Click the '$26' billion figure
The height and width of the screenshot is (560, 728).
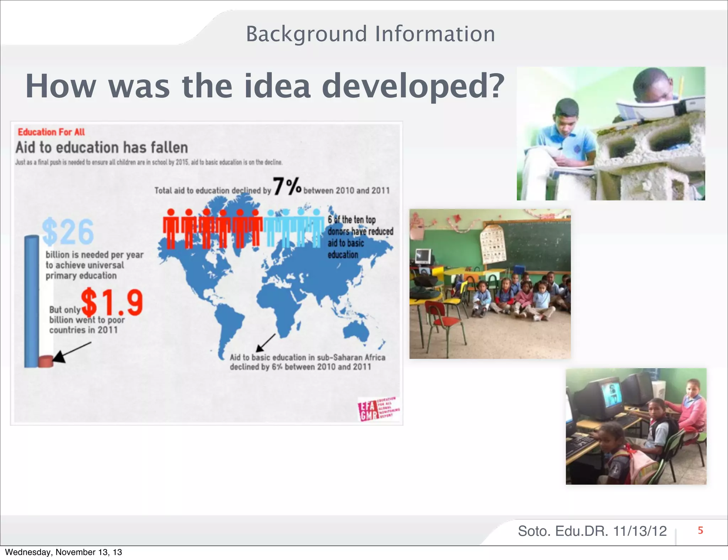pyautogui.click(x=68, y=232)
